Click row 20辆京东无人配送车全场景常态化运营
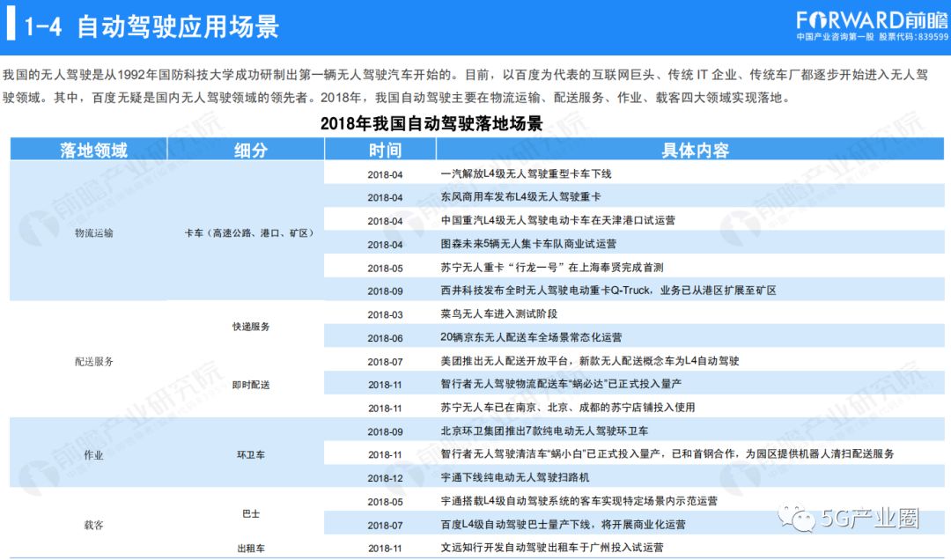951x560 pixels. coord(531,337)
